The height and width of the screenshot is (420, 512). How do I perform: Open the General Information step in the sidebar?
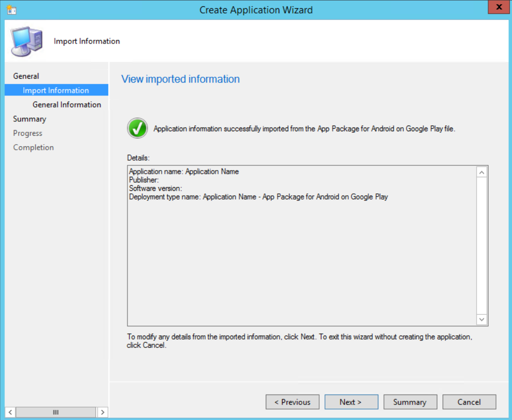coord(66,105)
